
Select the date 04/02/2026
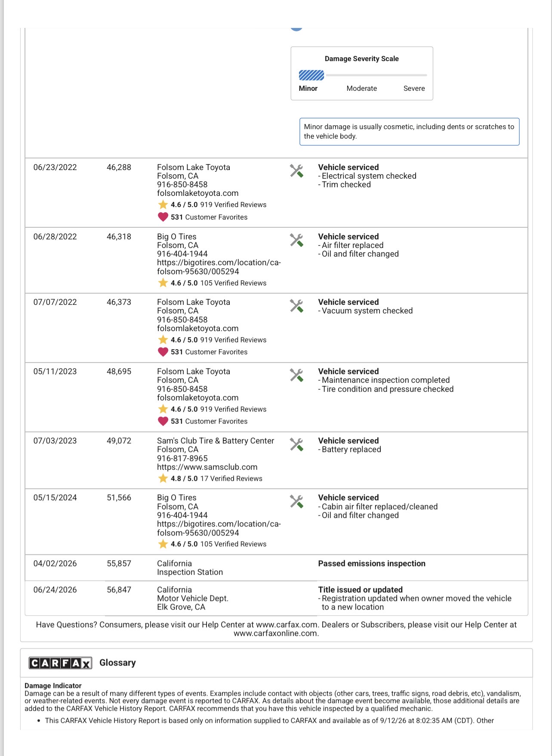coord(55,564)
